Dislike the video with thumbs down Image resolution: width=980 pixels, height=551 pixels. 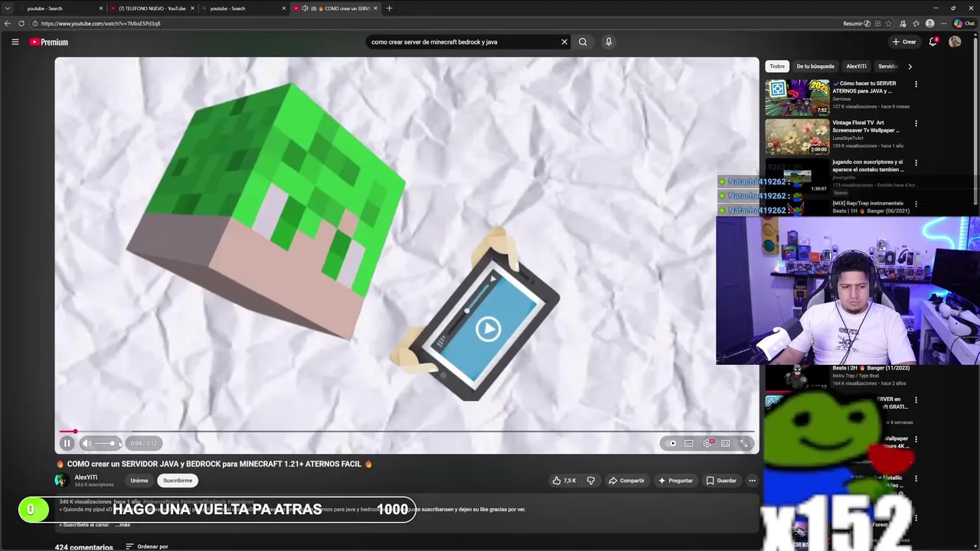pos(591,481)
